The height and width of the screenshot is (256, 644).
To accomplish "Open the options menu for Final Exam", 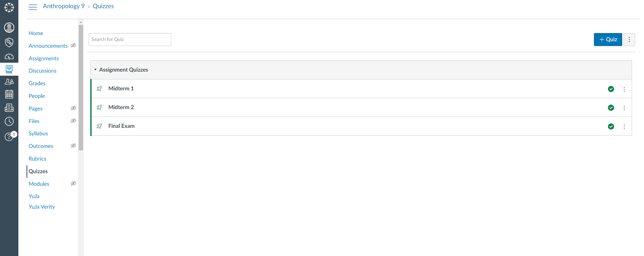I will tap(624, 126).
